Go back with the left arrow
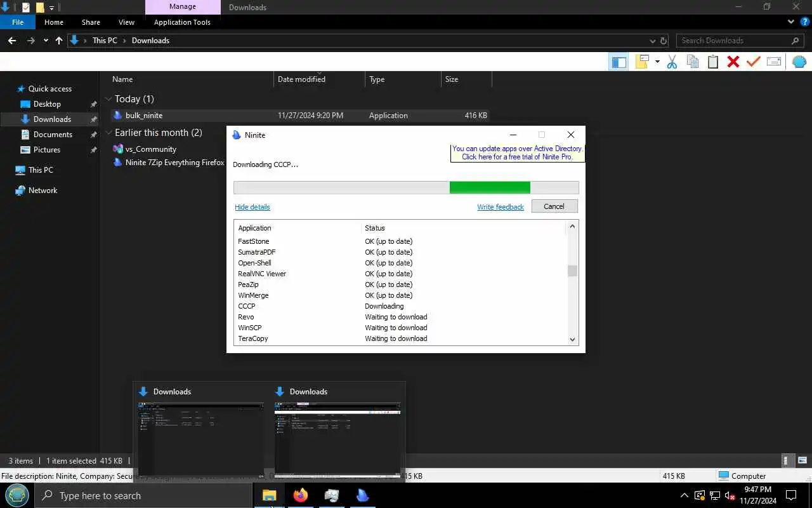 11,41
